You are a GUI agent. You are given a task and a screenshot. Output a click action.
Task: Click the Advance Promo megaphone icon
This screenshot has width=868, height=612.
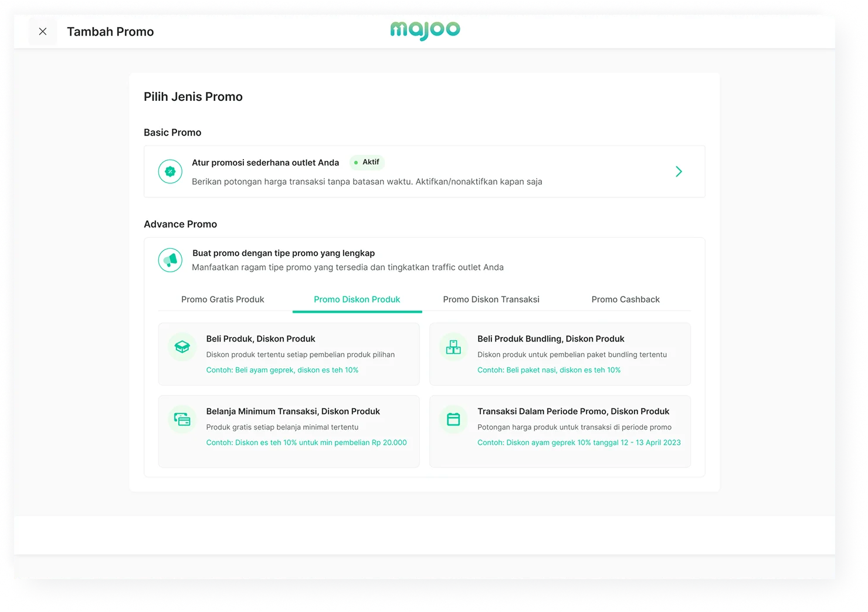(x=170, y=260)
